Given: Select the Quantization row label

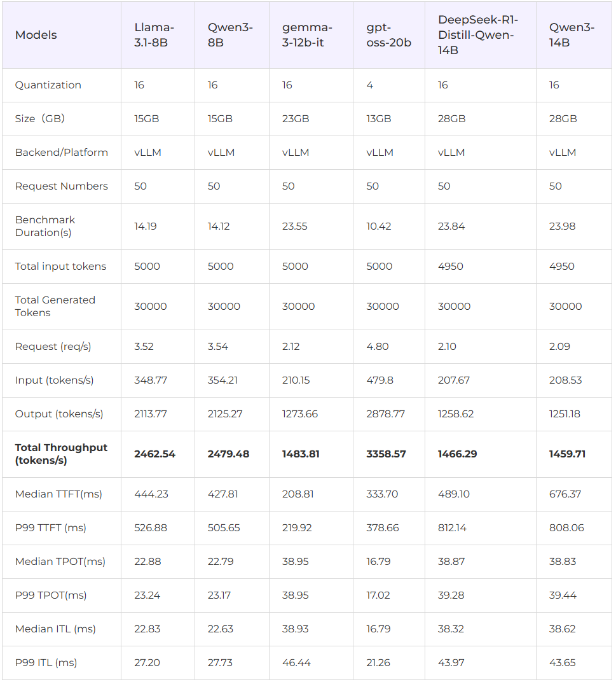Looking at the screenshot, I should pos(48,85).
